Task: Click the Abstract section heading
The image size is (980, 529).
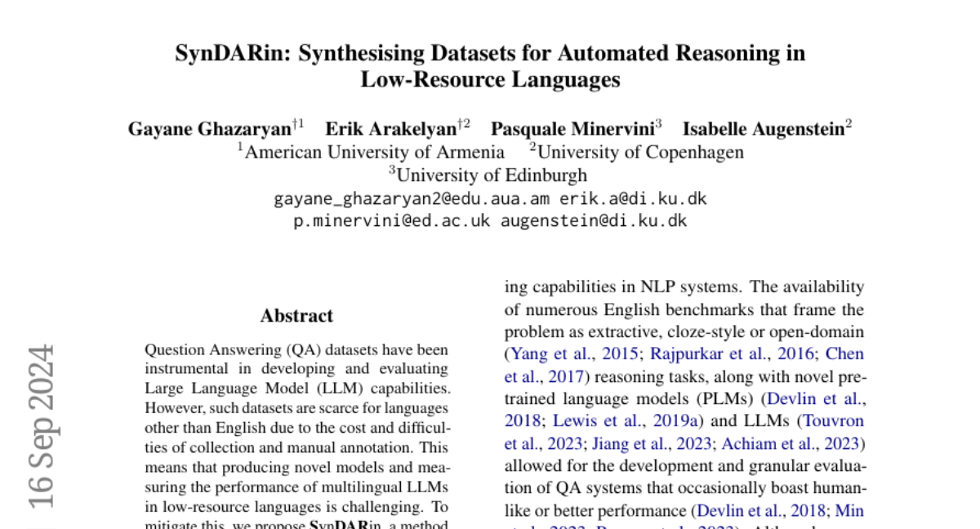Action: click(x=296, y=316)
